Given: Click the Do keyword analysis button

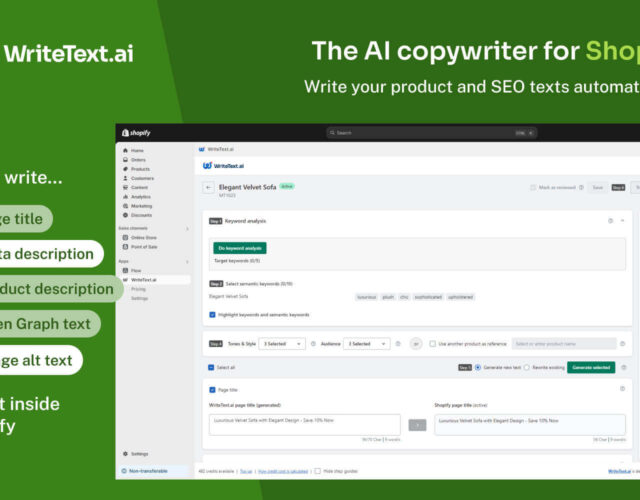Looking at the screenshot, I should tap(239, 247).
